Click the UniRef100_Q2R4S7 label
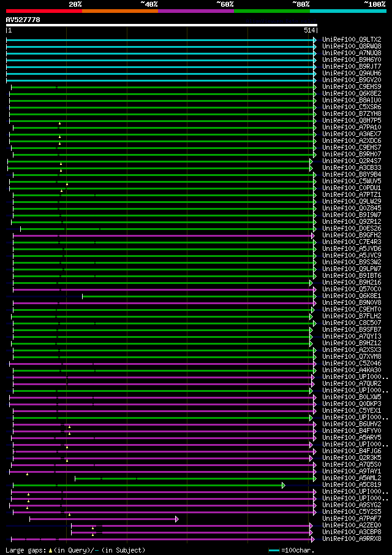This screenshot has height=555, width=392. tap(352, 161)
